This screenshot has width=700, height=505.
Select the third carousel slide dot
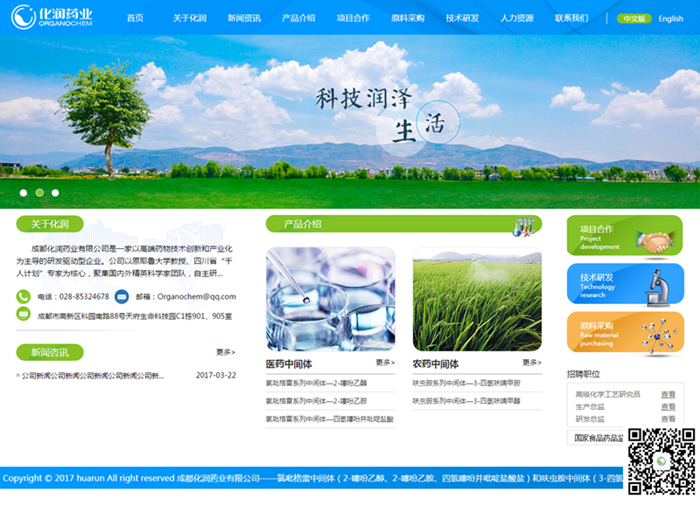pos(55,192)
